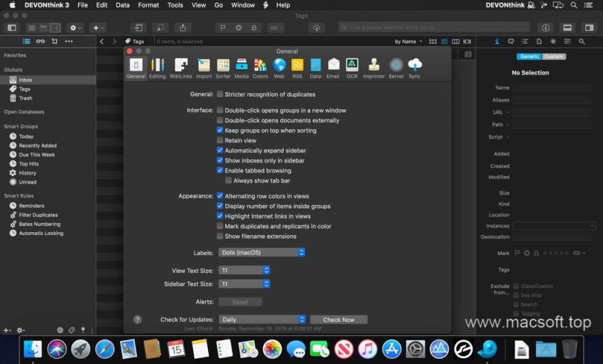Open the Labels Dots (macOS) dropdown
This screenshot has height=364, width=603.
coord(262,253)
